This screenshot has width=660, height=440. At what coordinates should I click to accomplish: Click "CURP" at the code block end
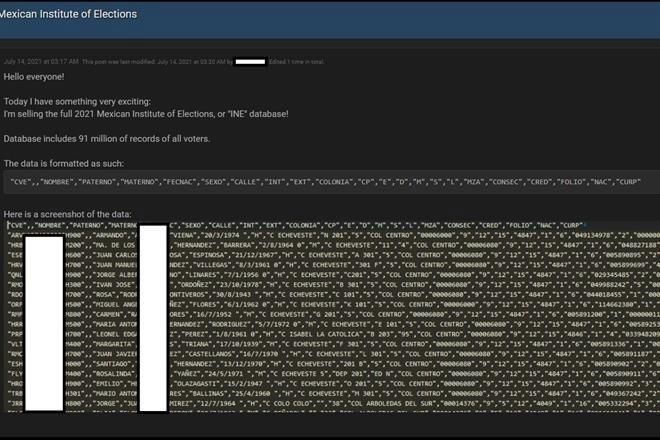point(628,182)
